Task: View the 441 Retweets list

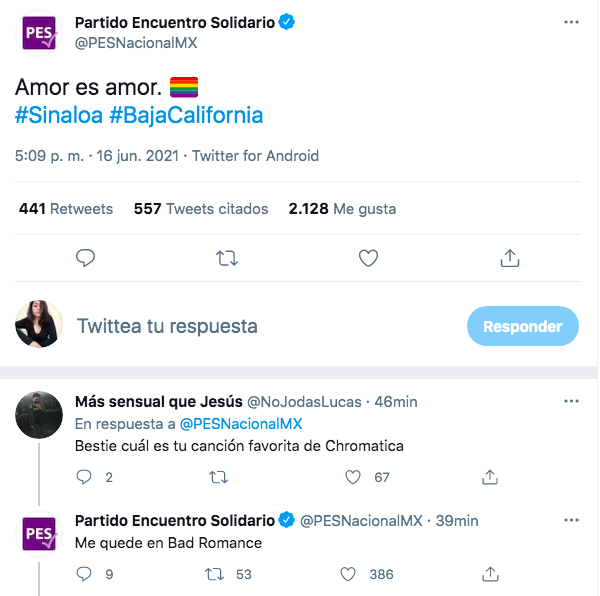Action: coord(66,209)
